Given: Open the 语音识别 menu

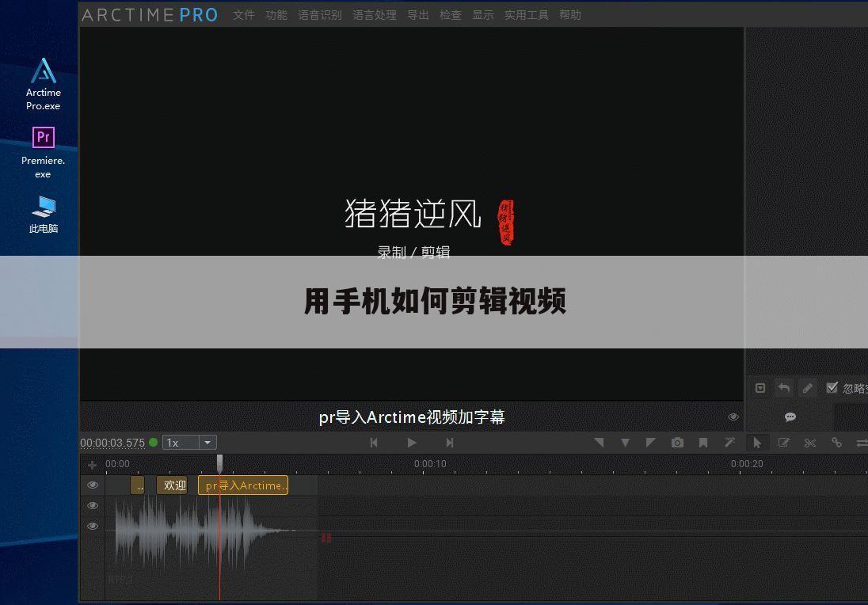Looking at the screenshot, I should coord(320,14).
